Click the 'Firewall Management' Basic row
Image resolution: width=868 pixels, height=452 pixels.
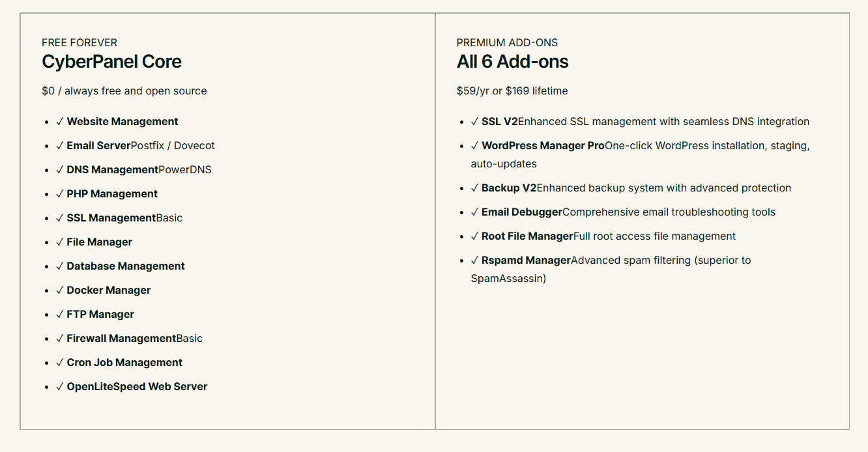pos(129,339)
